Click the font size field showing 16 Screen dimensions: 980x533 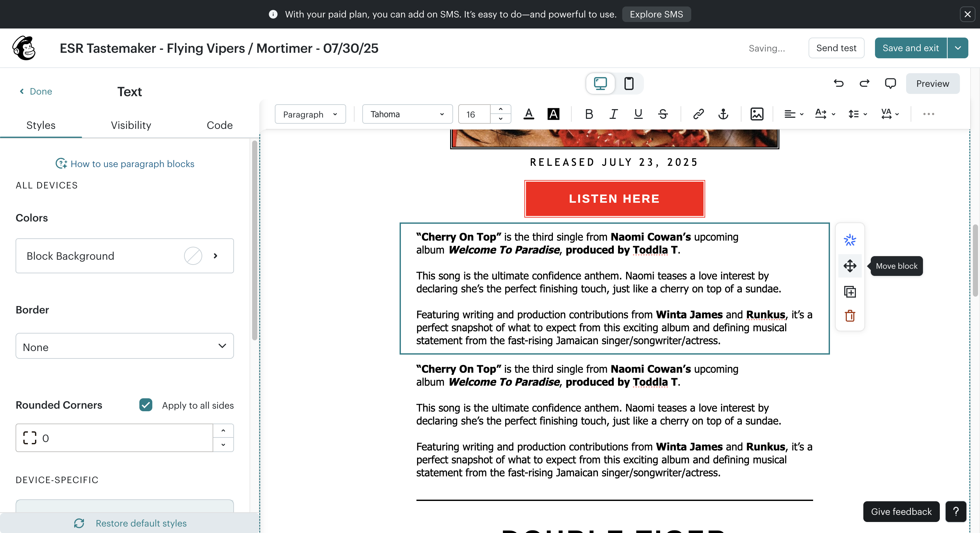click(x=474, y=114)
